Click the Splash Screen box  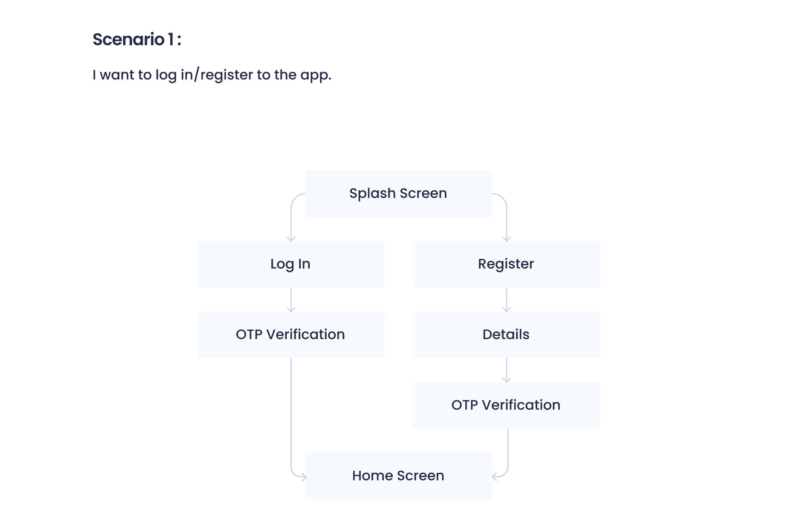click(399, 194)
